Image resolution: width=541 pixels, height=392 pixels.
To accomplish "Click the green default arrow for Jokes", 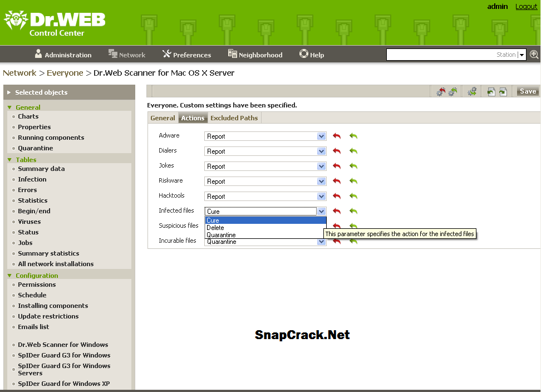I will coord(353,166).
